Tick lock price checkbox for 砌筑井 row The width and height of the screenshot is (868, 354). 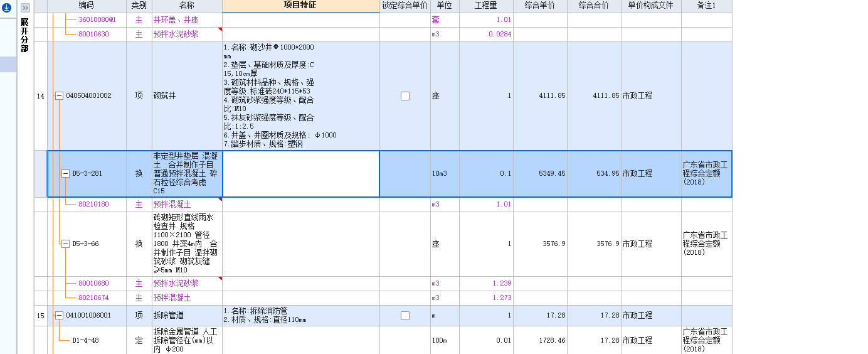pos(405,96)
